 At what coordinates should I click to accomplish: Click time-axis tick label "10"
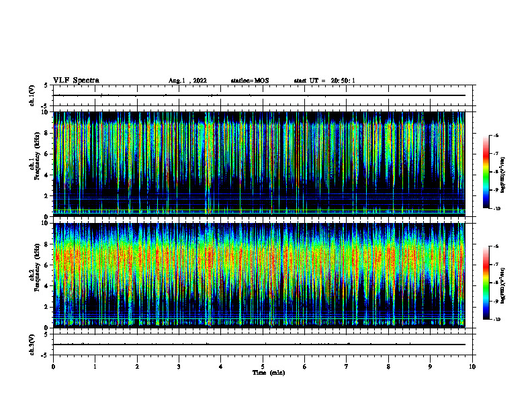(472, 367)
